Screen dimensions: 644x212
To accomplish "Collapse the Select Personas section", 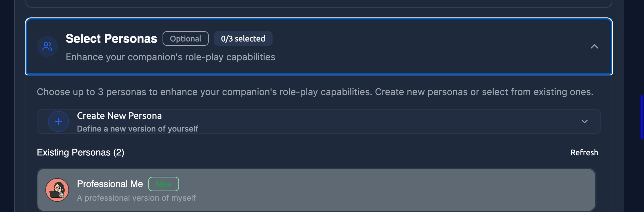I will pos(595,47).
